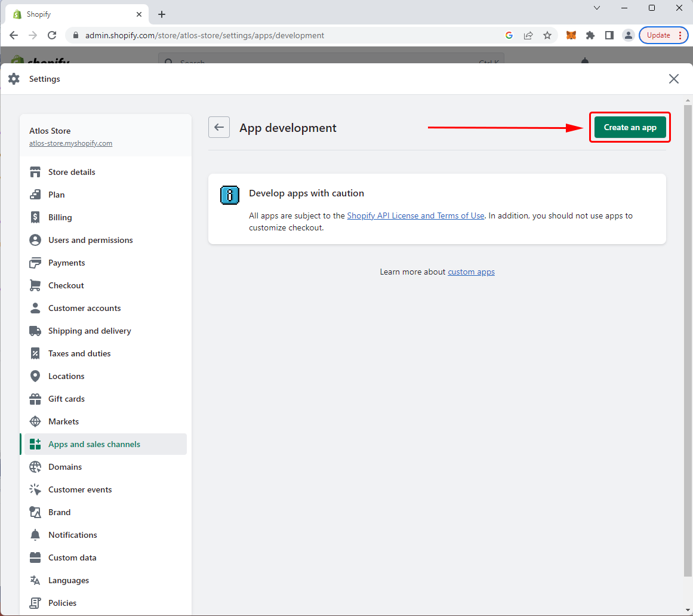
Task: Open the MetaMask fox extension
Action: [x=571, y=35]
